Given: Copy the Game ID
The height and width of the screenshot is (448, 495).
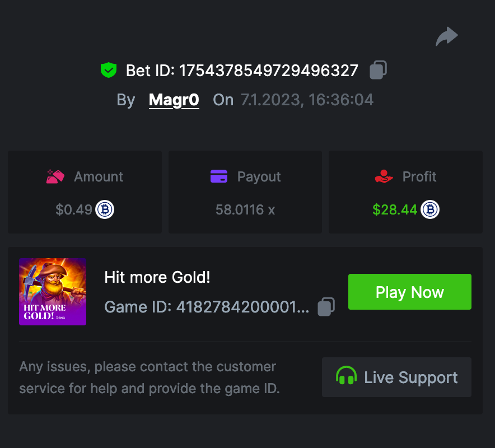Looking at the screenshot, I should point(326,306).
